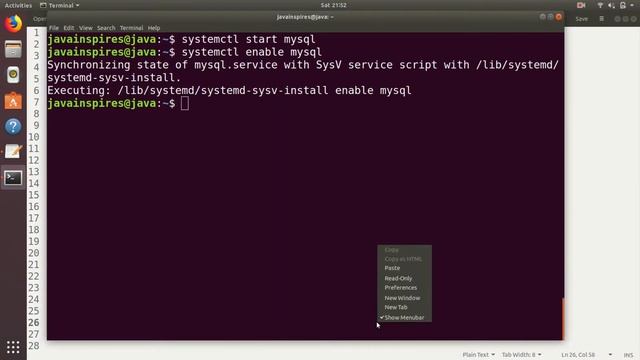Click Save button in gedit window
Screen dimensions: 640x360
(x=582, y=19)
